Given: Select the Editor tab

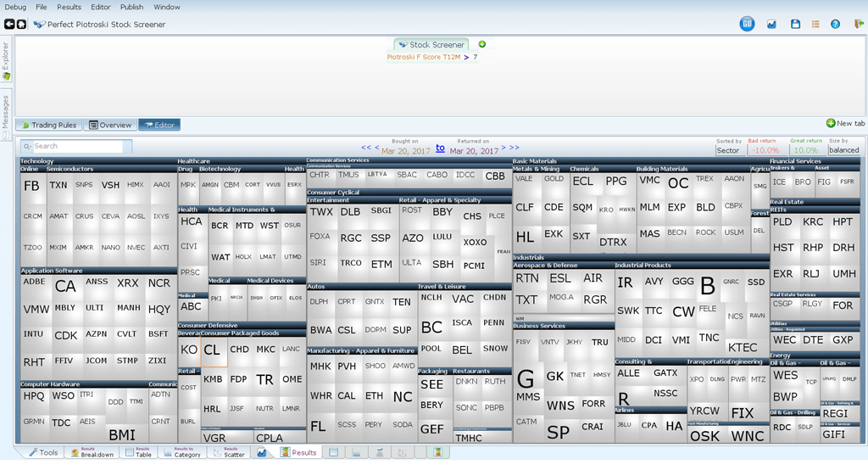Looking at the screenshot, I should coord(159,125).
